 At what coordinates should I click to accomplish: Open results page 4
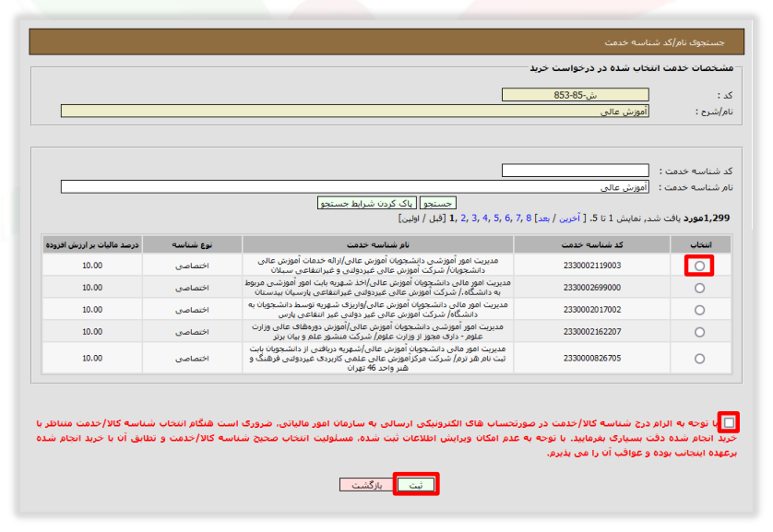point(485,219)
